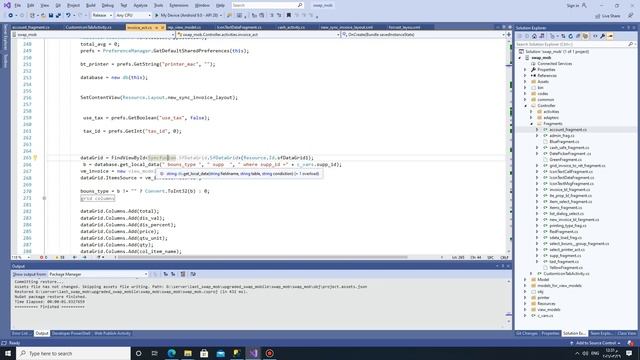Open the Package Manager output source dropdown
640x360 pixels.
[x=98, y=274]
